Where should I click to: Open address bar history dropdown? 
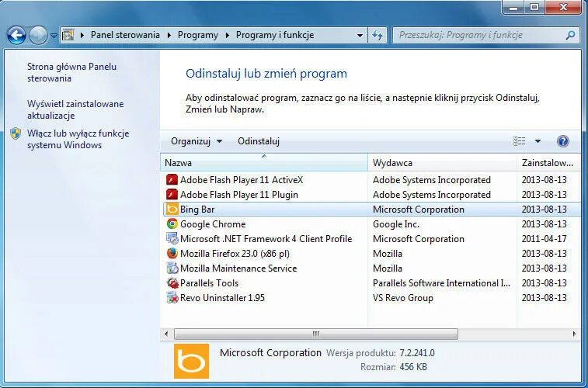tap(360, 35)
